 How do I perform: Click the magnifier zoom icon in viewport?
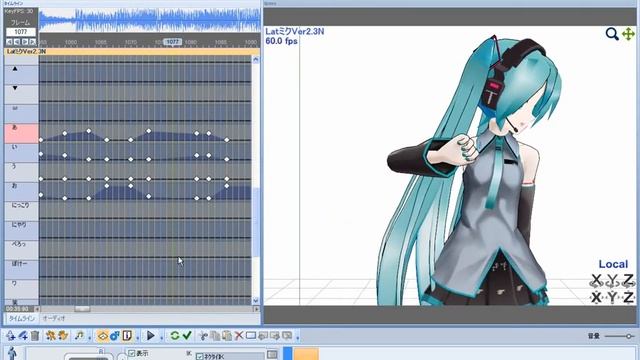(x=612, y=34)
